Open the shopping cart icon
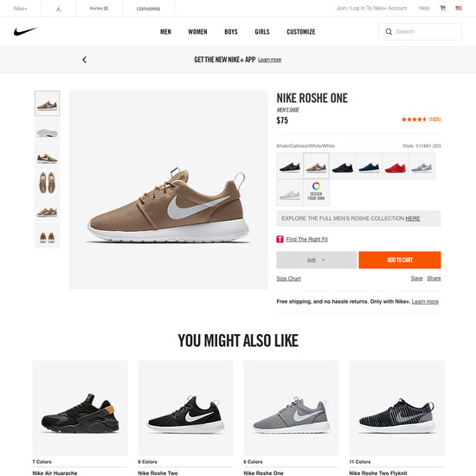The image size is (476, 476). (442, 8)
